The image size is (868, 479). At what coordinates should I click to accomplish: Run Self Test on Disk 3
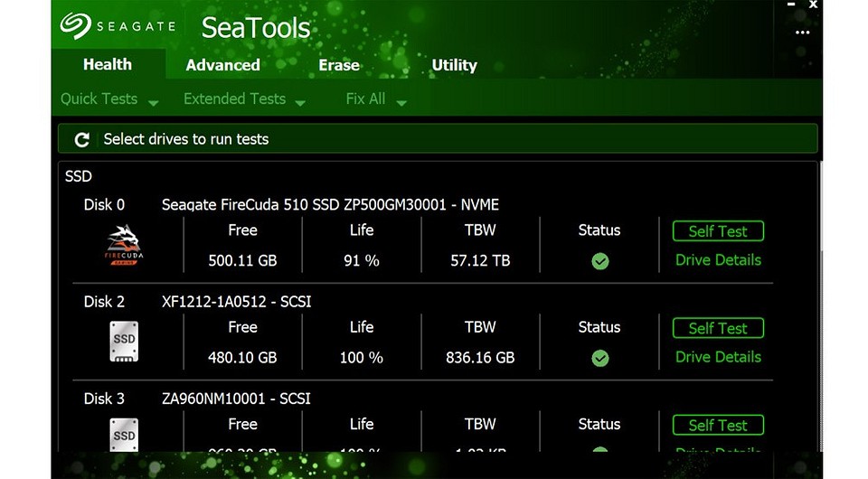(x=718, y=425)
